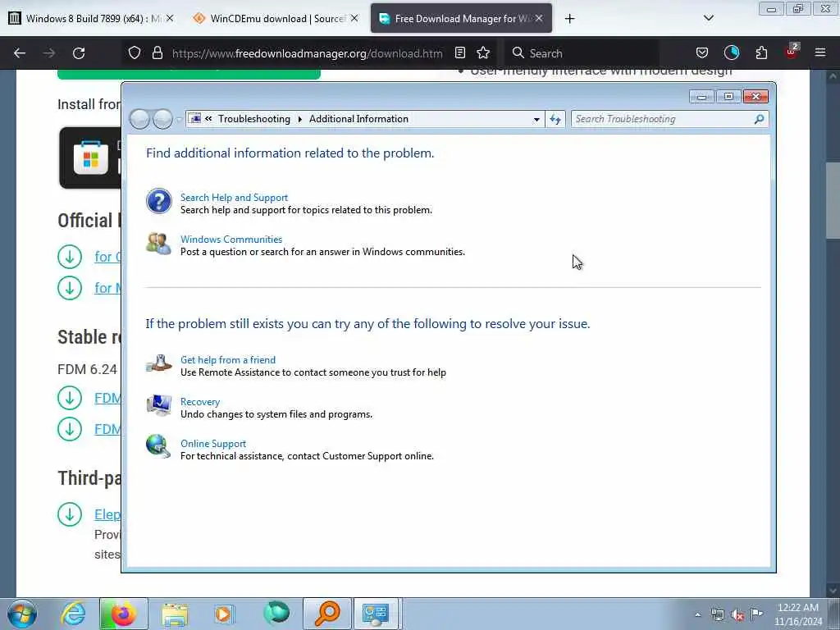
Task: Switch to Windows 8 Build 7899 tab
Action: coord(90,18)
